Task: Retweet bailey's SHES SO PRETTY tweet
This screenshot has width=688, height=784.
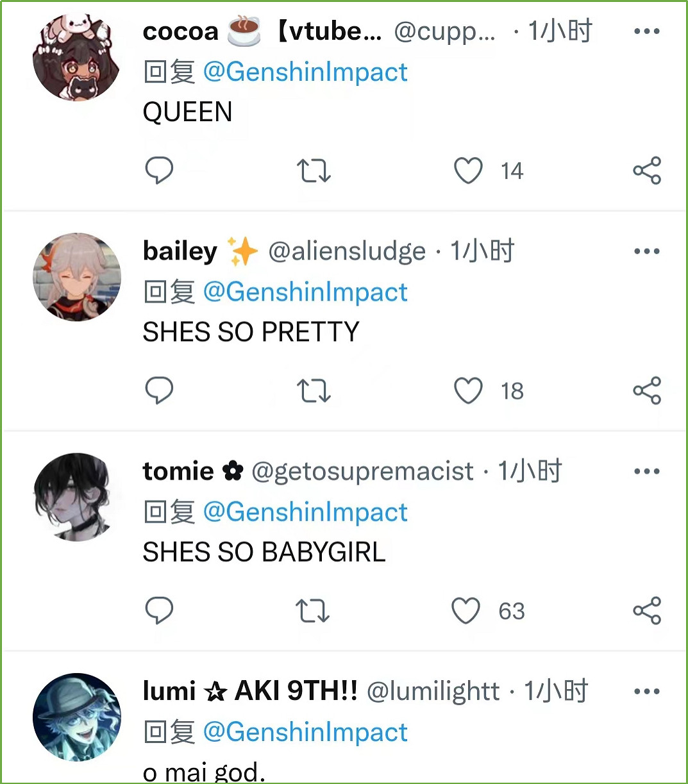Action: point(314,391)
